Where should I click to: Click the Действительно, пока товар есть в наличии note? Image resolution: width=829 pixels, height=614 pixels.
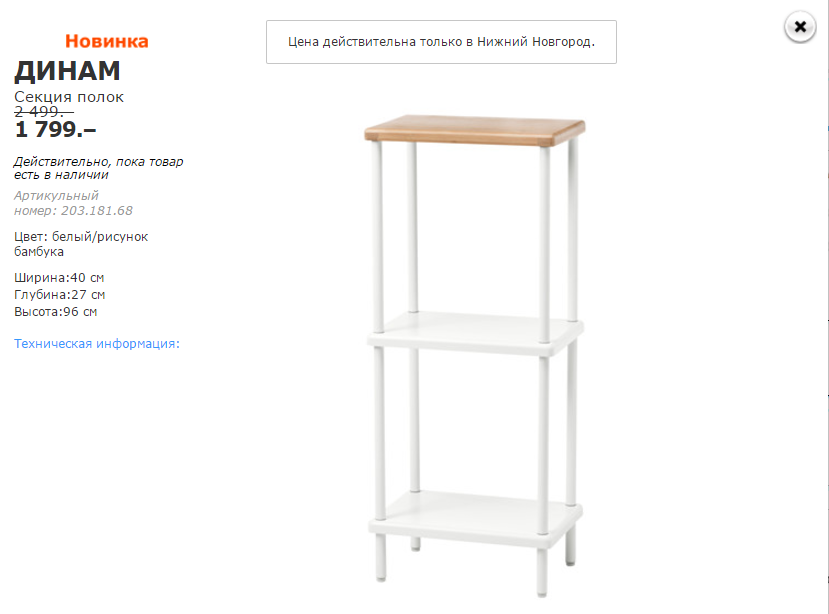(x=97, y=167)
